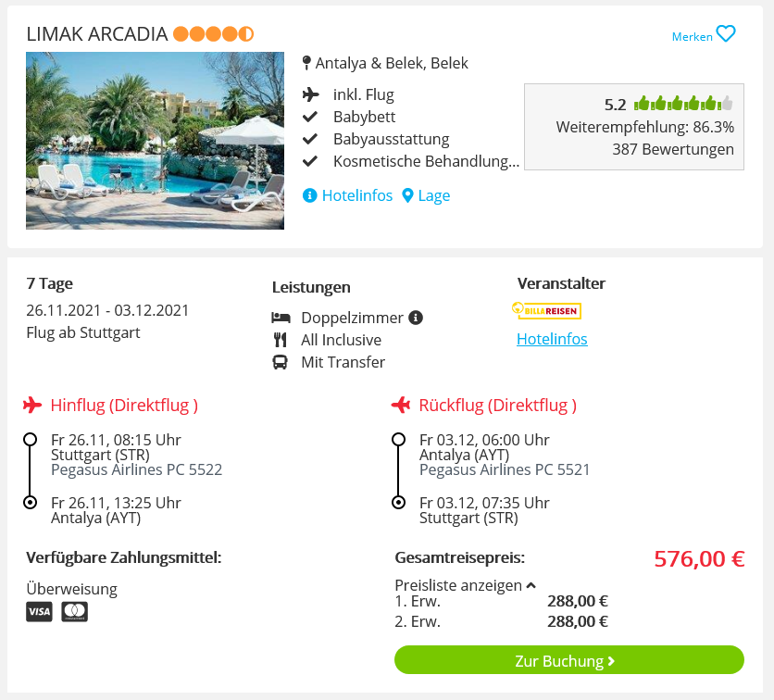
Task: Click the Visa payment icon
Action: [x=39, y=612]
